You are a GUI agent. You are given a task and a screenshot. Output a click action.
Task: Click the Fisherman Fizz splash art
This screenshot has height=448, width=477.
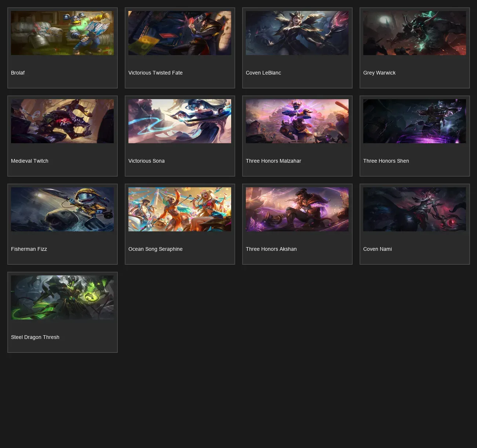pyautogui.click(x=62, y=209)
